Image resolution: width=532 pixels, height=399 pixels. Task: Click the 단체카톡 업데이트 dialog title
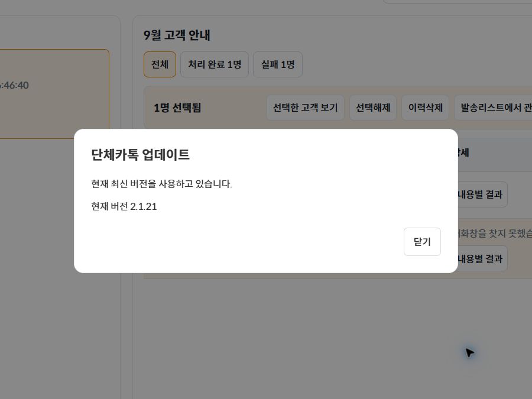point(140,155)
